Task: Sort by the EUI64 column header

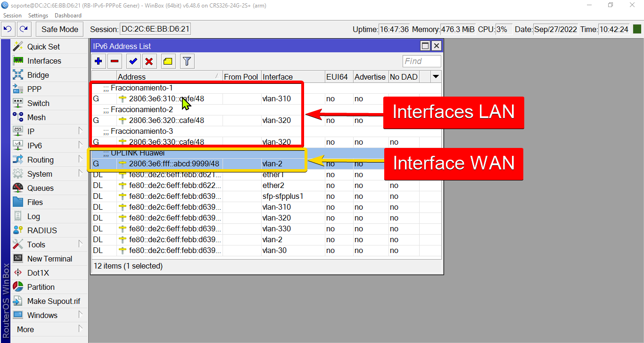Action: click(339, 77)
